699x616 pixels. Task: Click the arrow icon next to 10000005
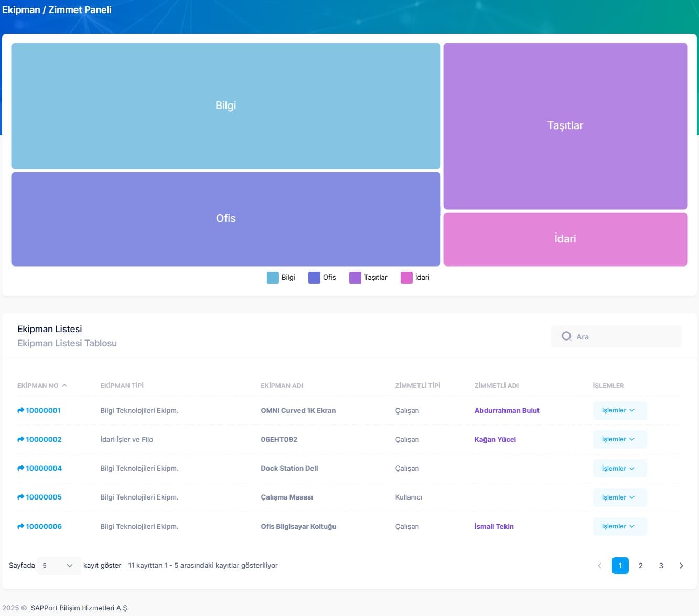[x=21, y=497]
